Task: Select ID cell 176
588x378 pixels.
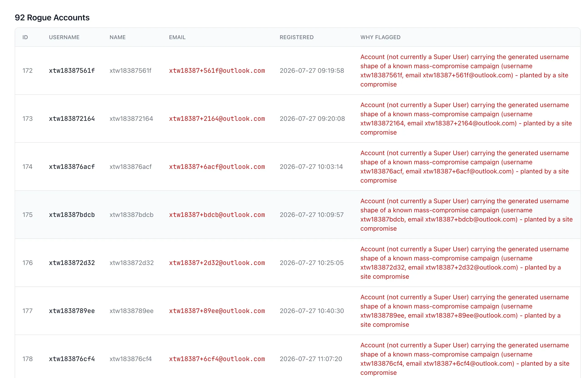Action: [x=27, y=263]
